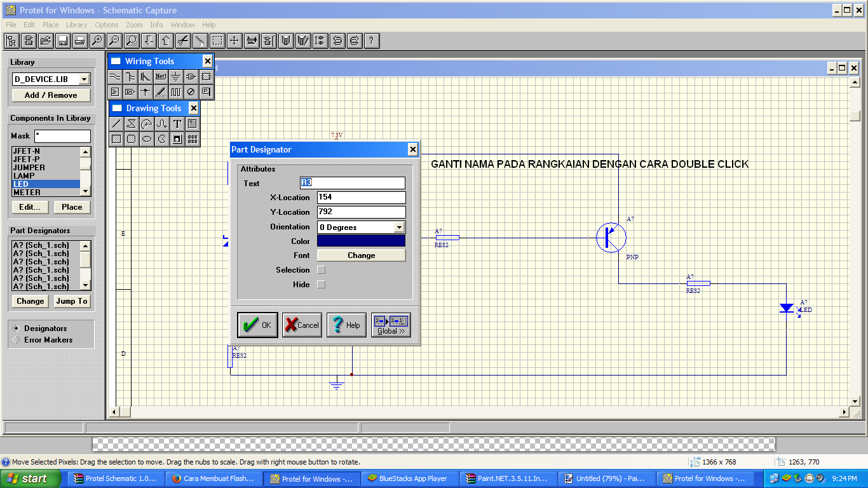Click Cancel in Part Designator dialog
Image resolution: width=868 pixels, height=488 pixels.
coord(302,325)
